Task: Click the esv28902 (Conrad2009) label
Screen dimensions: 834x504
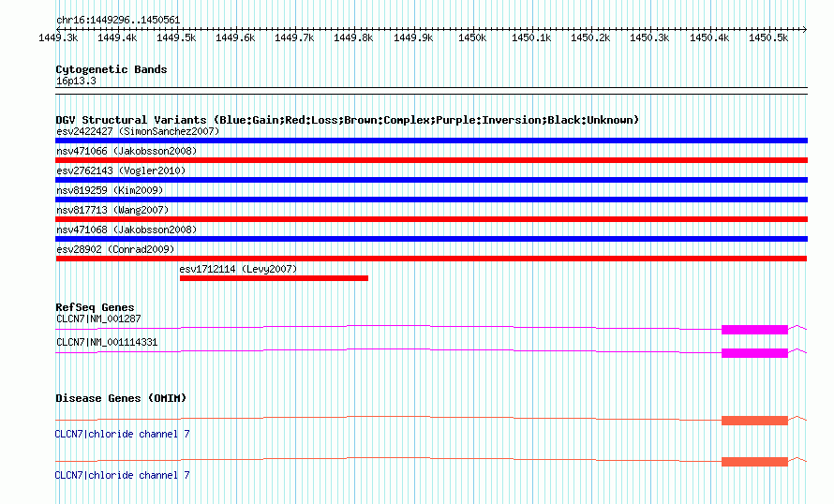Action: point(115,249)
